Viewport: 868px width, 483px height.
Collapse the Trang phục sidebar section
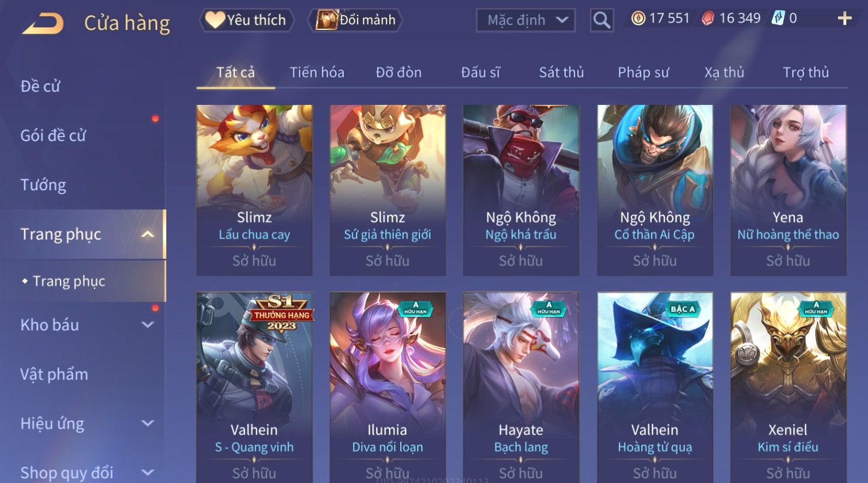tap(148, 234)
